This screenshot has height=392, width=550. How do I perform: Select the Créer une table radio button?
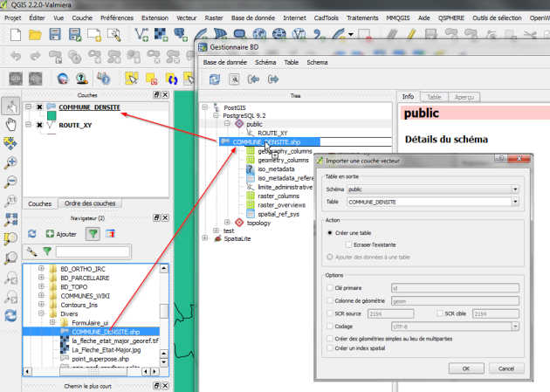(329, 232)
